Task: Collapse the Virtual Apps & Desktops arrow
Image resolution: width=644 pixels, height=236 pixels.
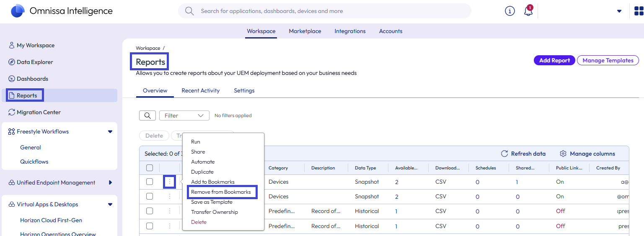Action: [110, 204]
